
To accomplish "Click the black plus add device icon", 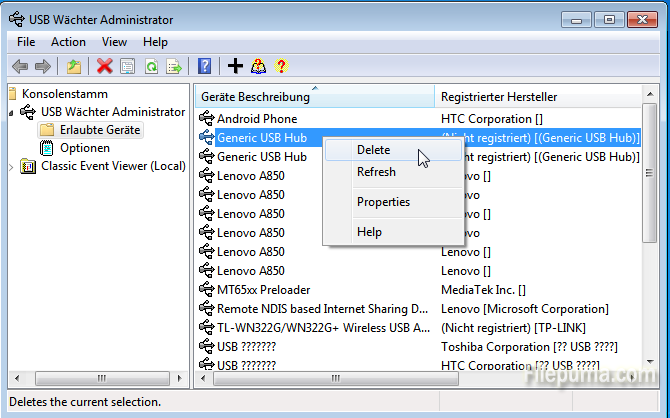I will click(x=235, y=66).
